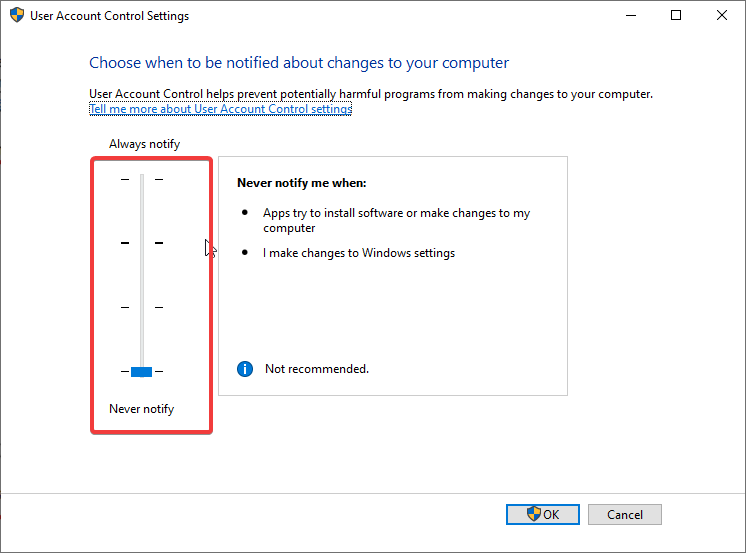Set slider to the third tick from top
This screenshot has width=746, height=553.
[142, 307]
